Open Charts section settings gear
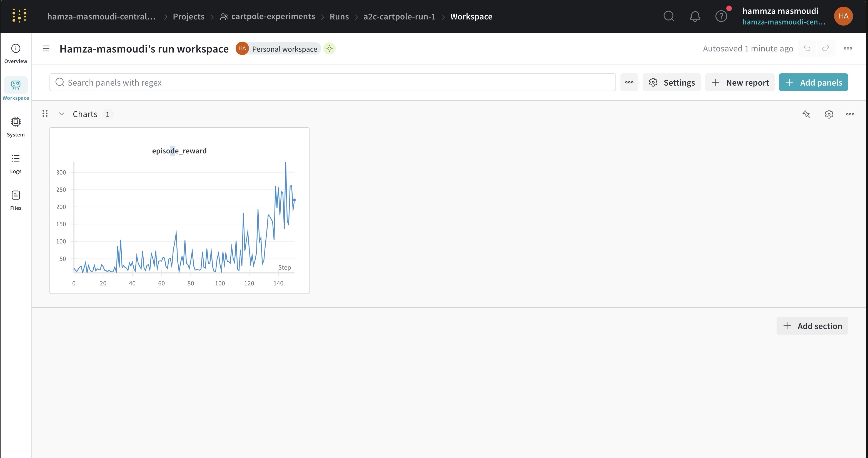Image resolution: width=868 pixels, height=458 pixels. 829,114
